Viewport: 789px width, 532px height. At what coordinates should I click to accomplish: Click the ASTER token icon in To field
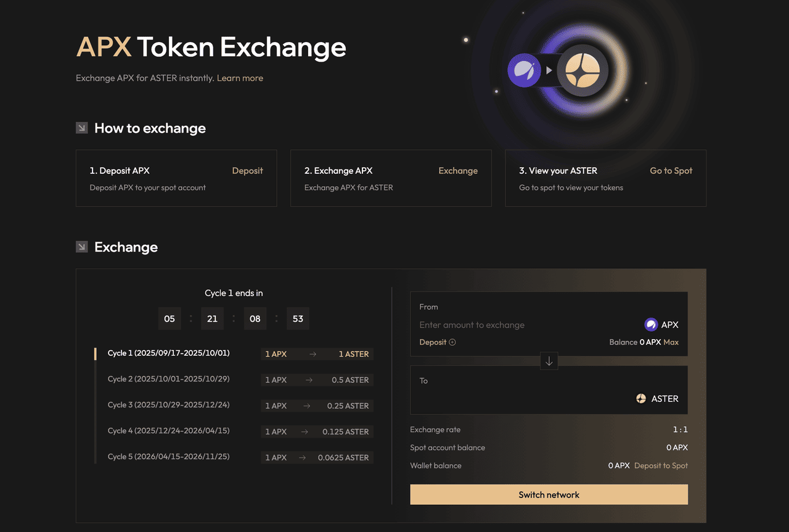[x=641, y=399]
